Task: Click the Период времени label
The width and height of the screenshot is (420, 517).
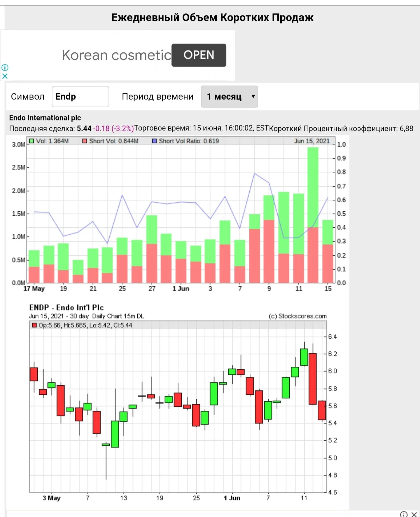Action: click(157, 97)
